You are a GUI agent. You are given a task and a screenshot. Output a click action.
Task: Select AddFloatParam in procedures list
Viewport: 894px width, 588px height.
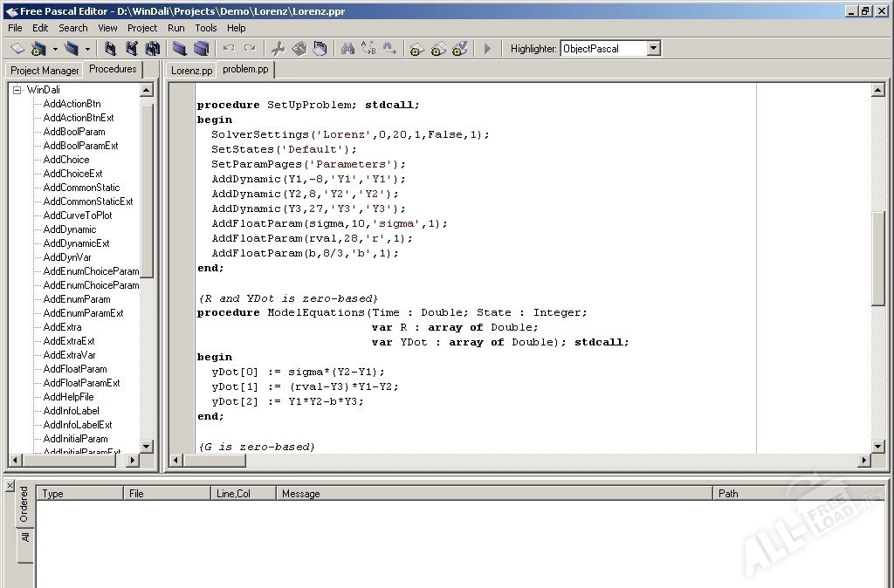(75, 369)
